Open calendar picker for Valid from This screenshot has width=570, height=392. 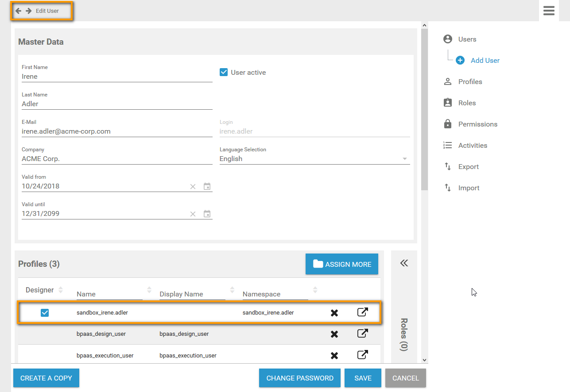point(207,186)
